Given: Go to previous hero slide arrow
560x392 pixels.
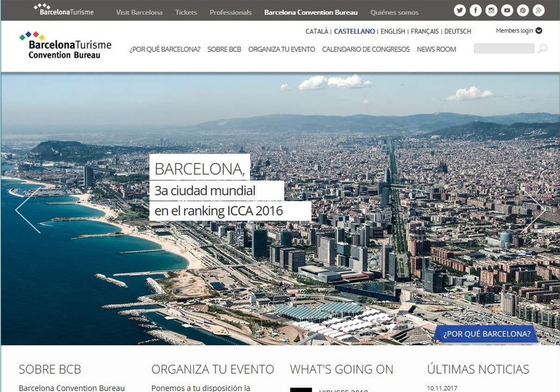Looking at the screenshot, I should [28, 210].
